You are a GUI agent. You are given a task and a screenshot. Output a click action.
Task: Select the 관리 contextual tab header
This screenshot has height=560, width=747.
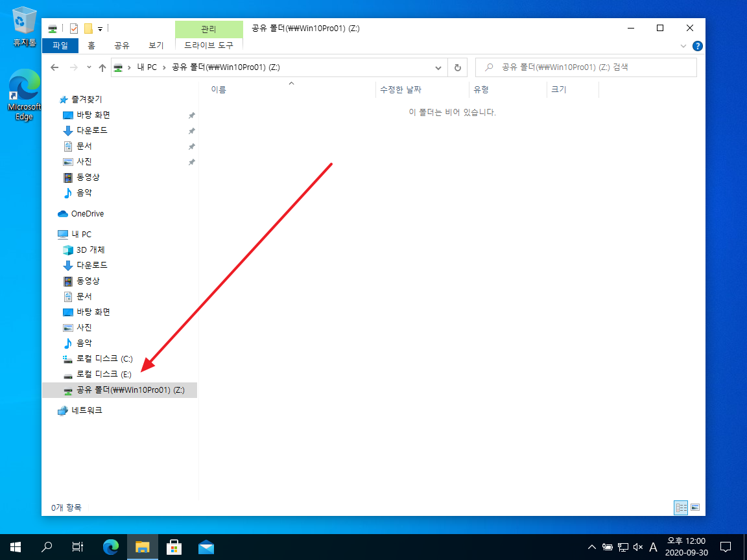[x=209, y=29]
